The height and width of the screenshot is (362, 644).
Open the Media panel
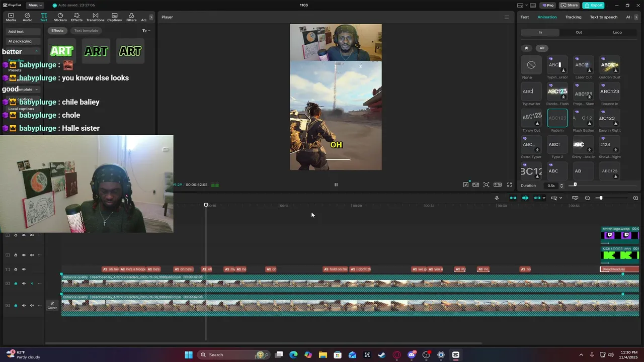coord(11,17)
